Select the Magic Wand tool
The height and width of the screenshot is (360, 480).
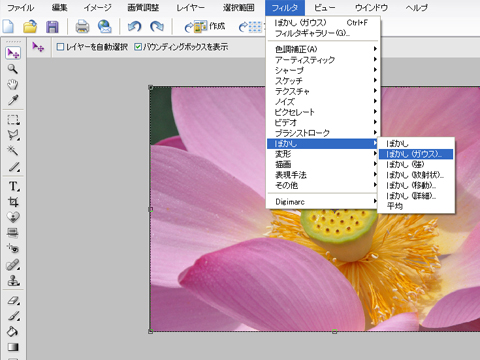pyautogui.click(x=13, y=151)
